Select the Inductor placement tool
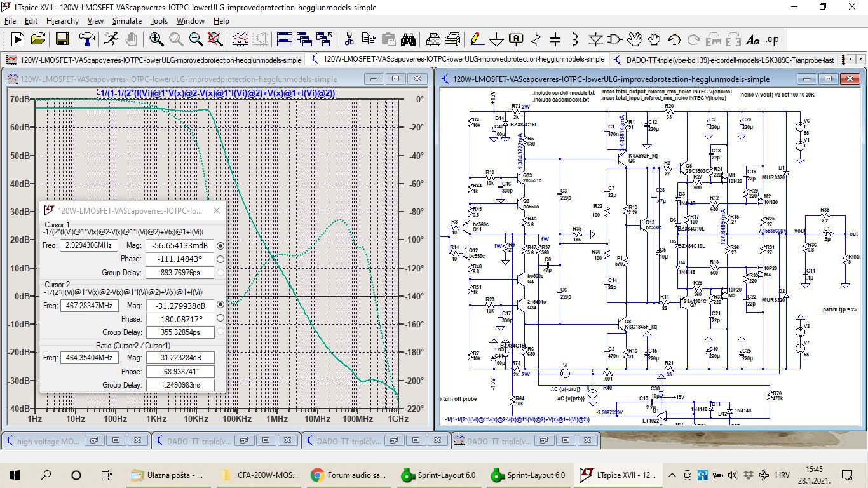 pos(575,39)
